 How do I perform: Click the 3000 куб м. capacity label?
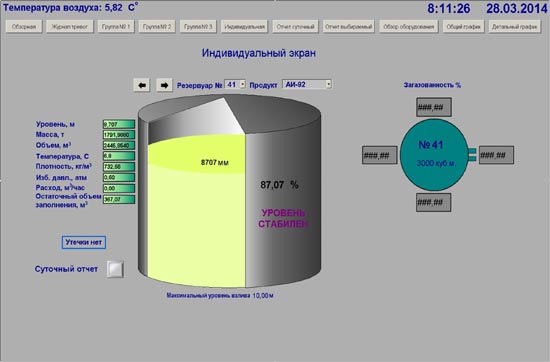(436, 163)
